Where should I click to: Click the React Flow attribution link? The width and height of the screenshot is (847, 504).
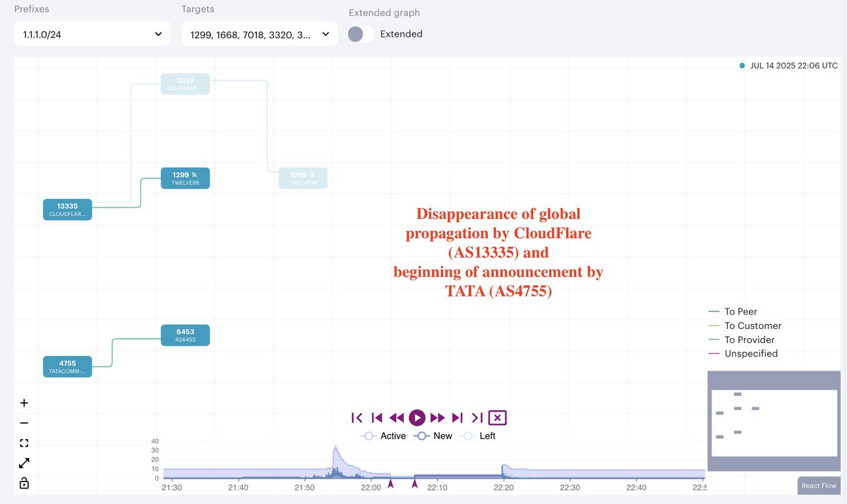819,486
